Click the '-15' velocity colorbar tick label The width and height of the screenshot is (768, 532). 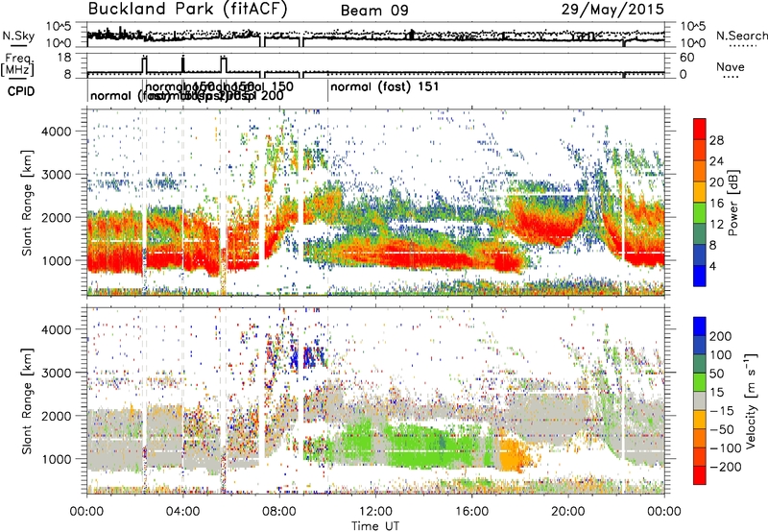pos(722,411)
